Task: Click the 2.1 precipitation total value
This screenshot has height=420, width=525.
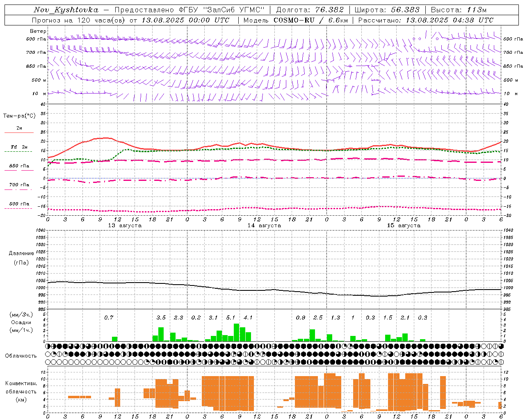Action: 405,317
